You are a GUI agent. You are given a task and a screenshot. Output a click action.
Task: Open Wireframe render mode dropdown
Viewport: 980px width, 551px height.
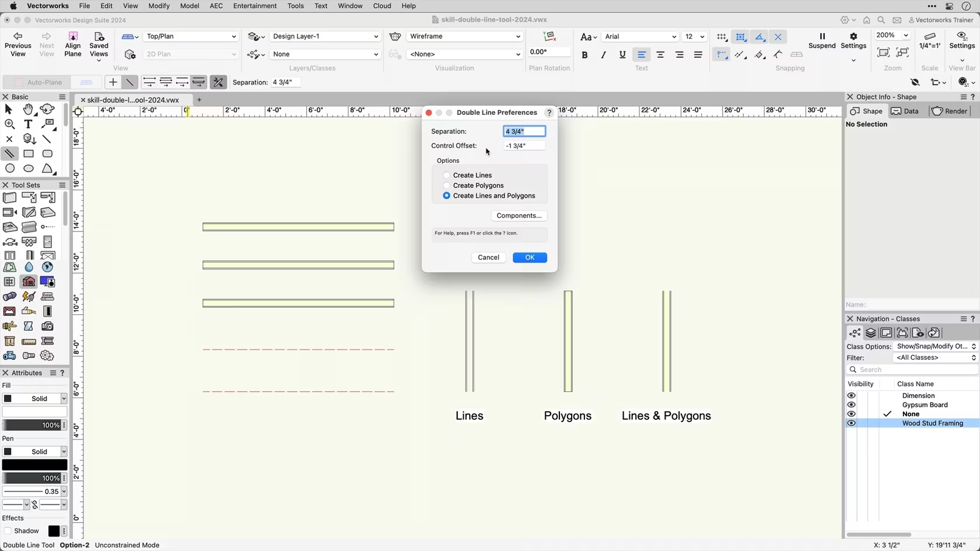point(464,36)
